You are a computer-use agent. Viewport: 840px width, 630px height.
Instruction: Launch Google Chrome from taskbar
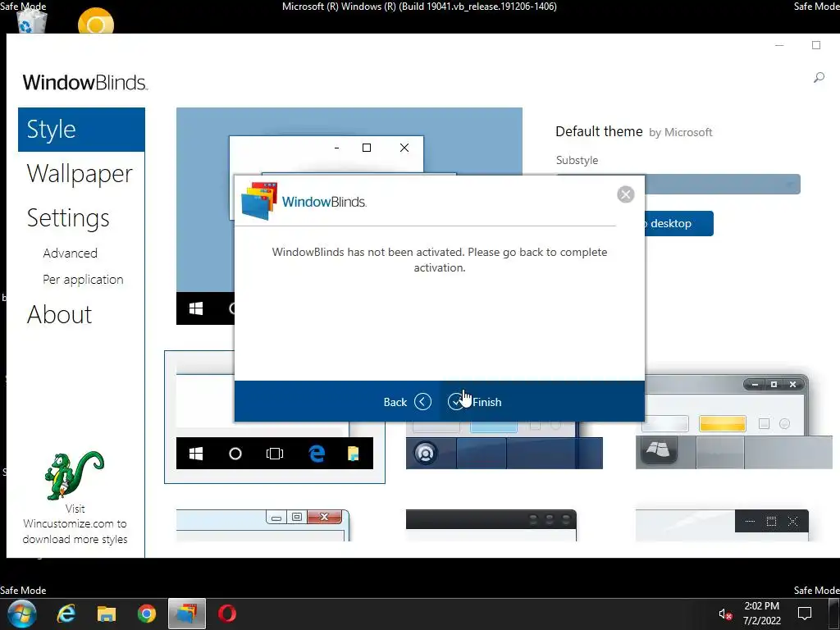[x=146, y=614]
